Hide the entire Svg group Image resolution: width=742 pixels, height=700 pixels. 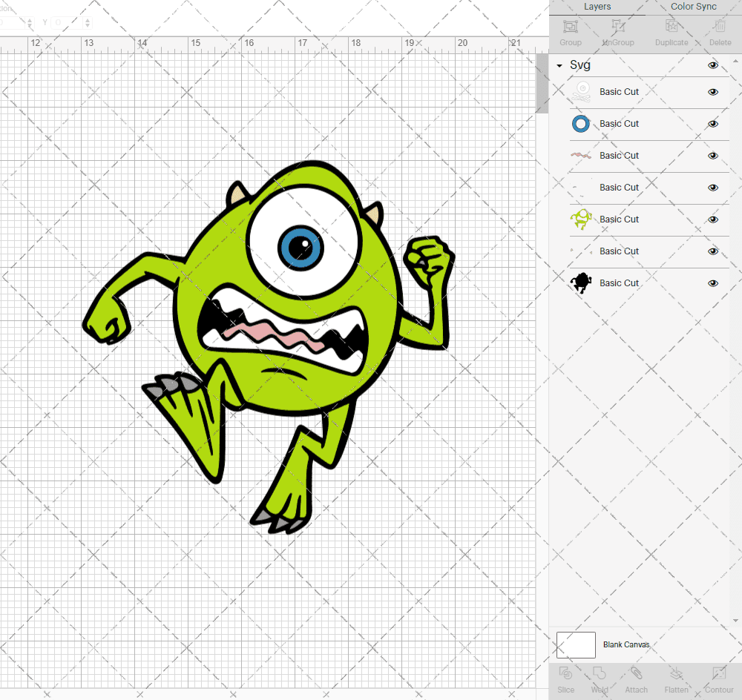tap(712, 65)
